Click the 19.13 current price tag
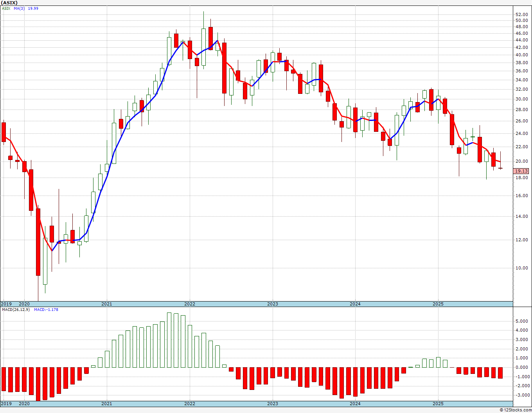The height and width of the screenshot is (413, 532). 521,171
